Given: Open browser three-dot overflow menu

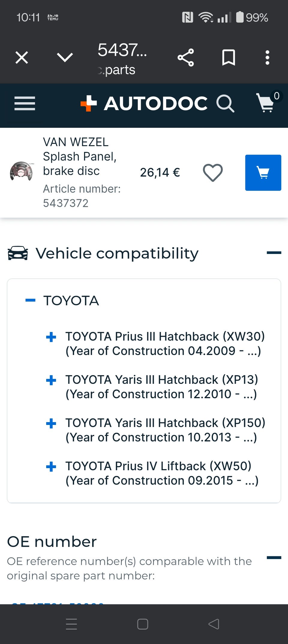Looking at the screenshot, I should [267, 58].
